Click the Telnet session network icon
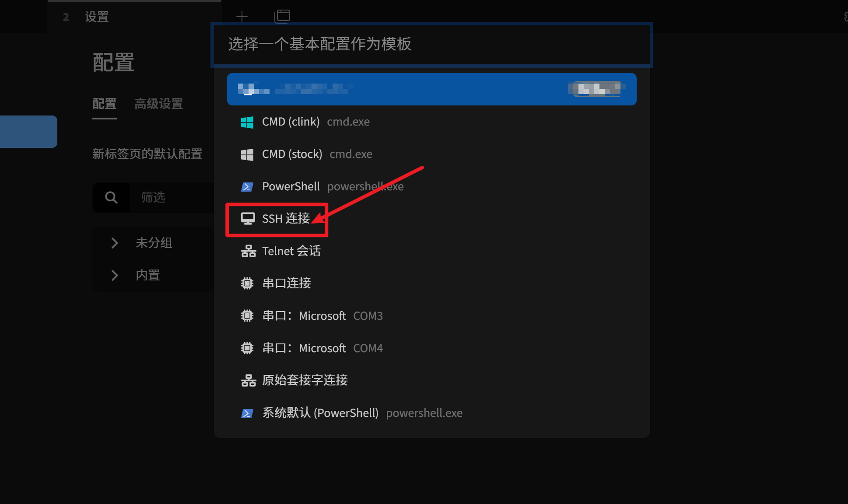Screen dimensions: 848x504 [249, 251]
